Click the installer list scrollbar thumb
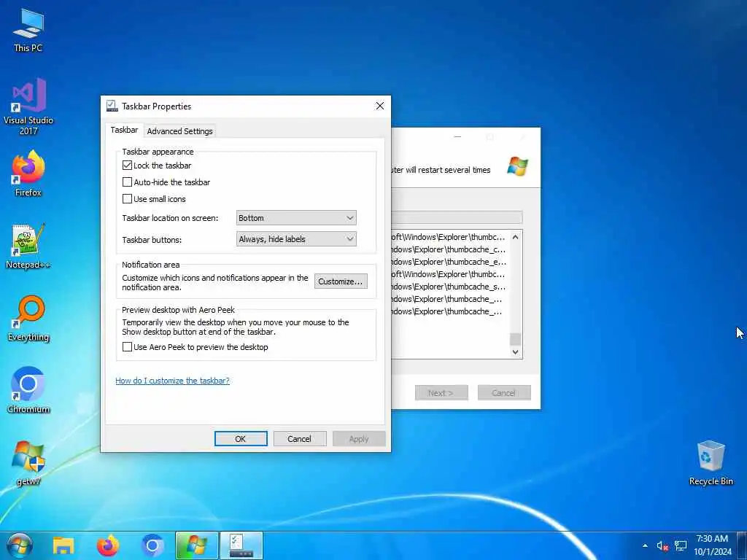This screenshot has height=560, width=747. click(x=516, y=338)
